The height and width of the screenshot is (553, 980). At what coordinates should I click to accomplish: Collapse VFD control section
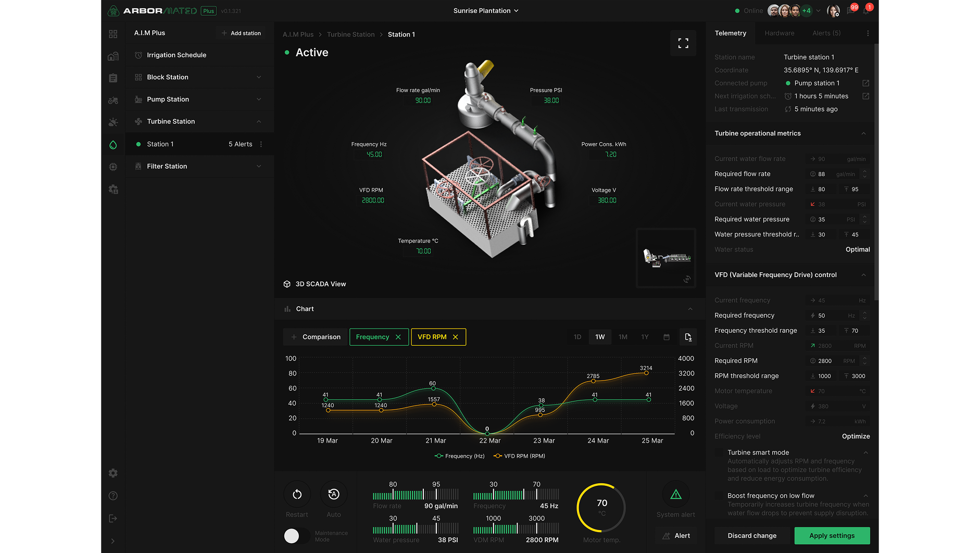tap(863, 275)
